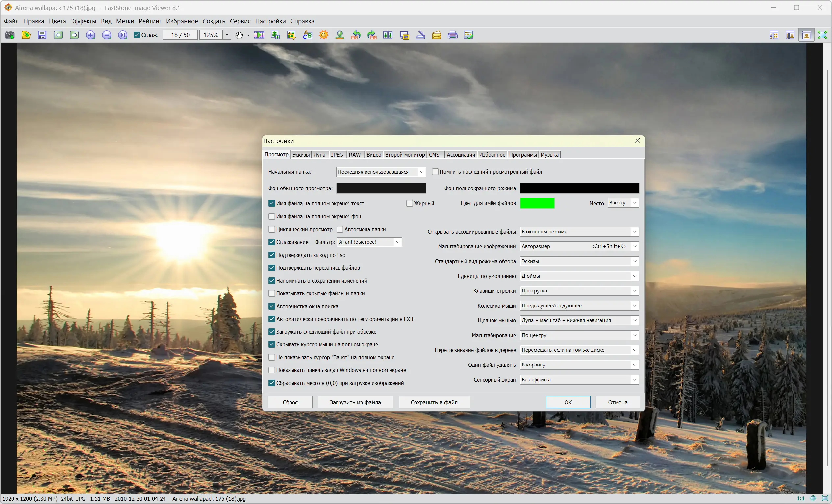The width and height of the screenshot is (832, 504).
Task: Check Помнить последний просмотренный файл
Action: point(435,172)
